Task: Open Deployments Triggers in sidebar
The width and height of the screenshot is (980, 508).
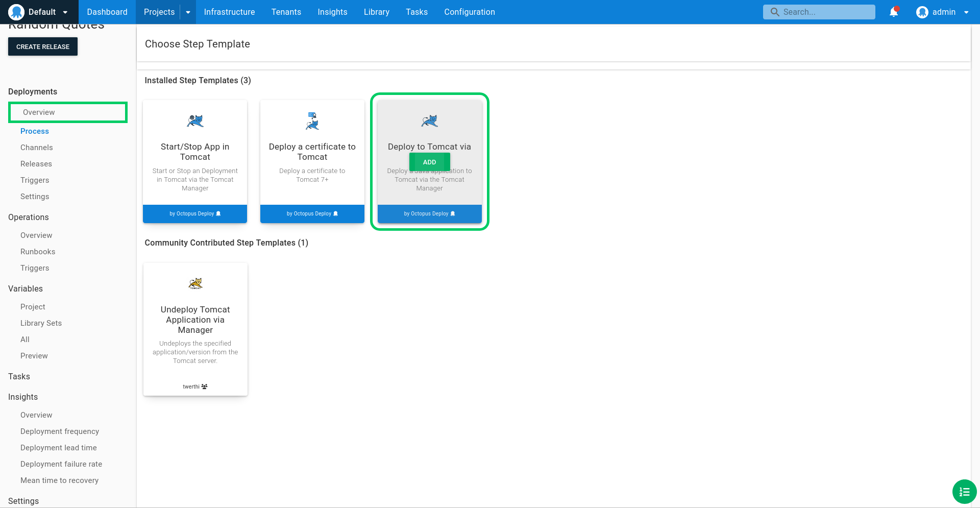Action: pos(35,180)
